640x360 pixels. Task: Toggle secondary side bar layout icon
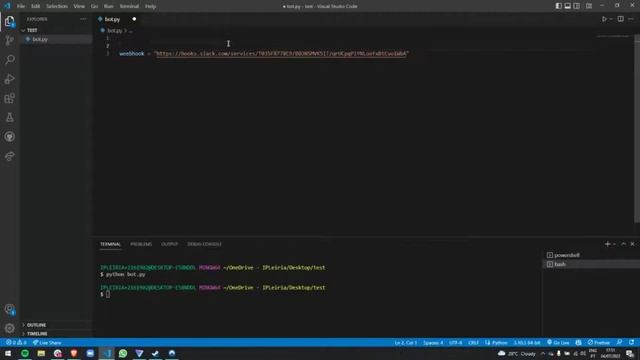tap(576, 6)
